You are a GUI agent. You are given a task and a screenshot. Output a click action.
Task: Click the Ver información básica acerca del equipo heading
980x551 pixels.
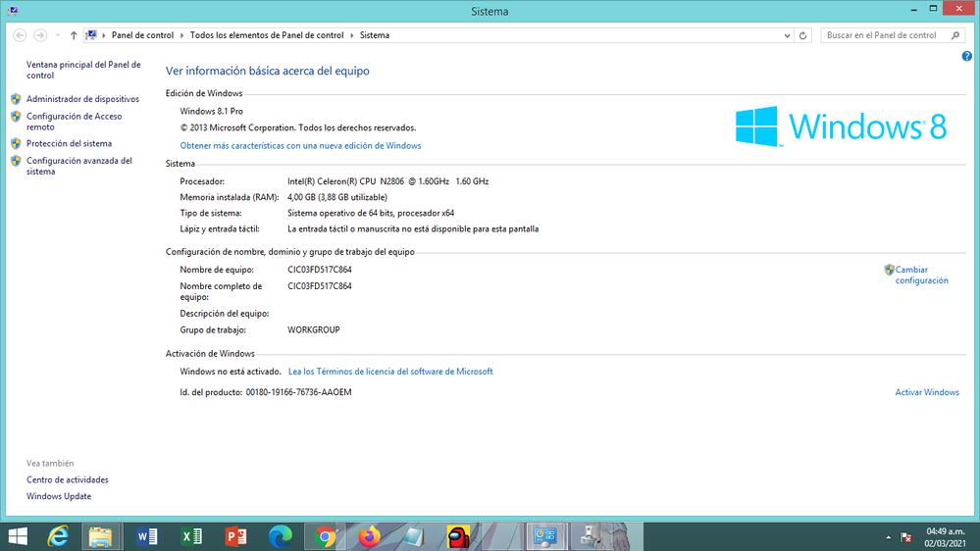tap(268, 71)
